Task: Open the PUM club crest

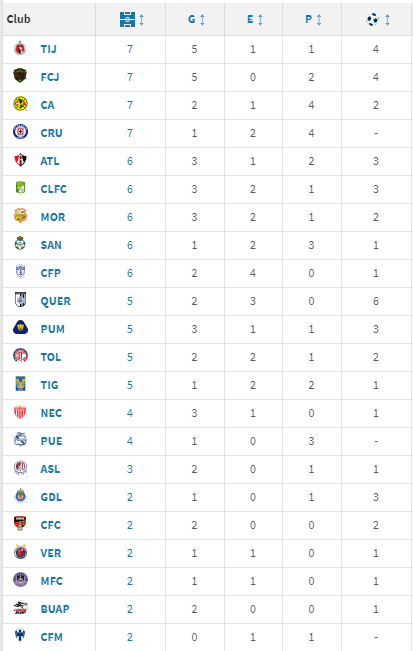Action: coord(20,328)
